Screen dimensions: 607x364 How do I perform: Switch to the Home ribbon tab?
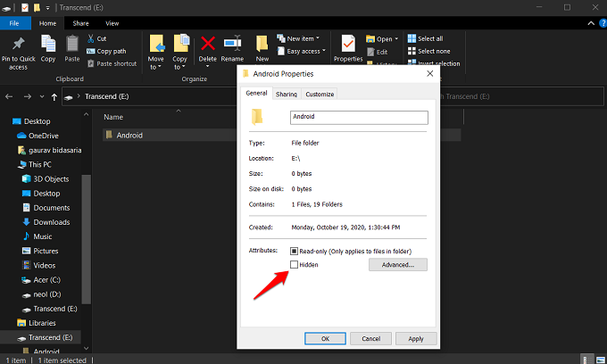pyautogui.click(x=47, y=23)
